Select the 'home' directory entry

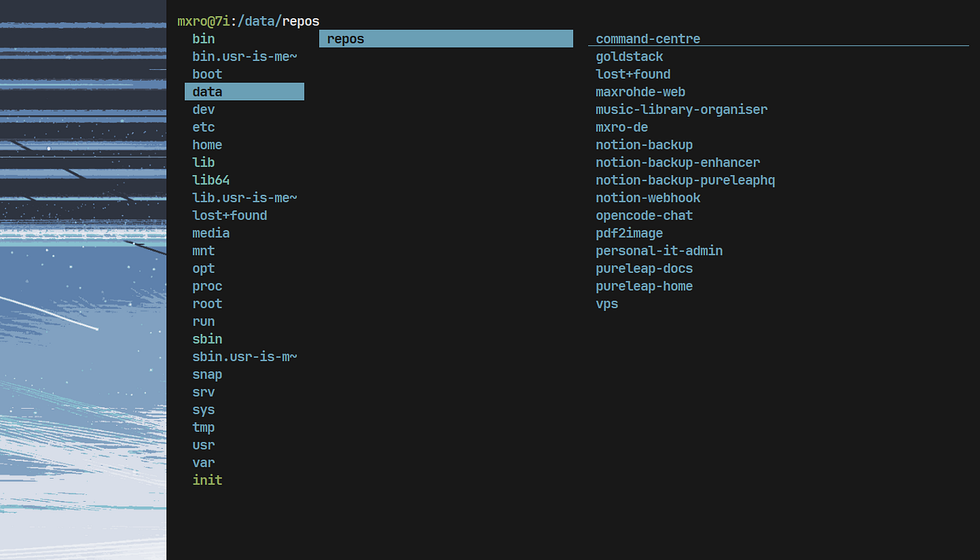click(207, 145)
